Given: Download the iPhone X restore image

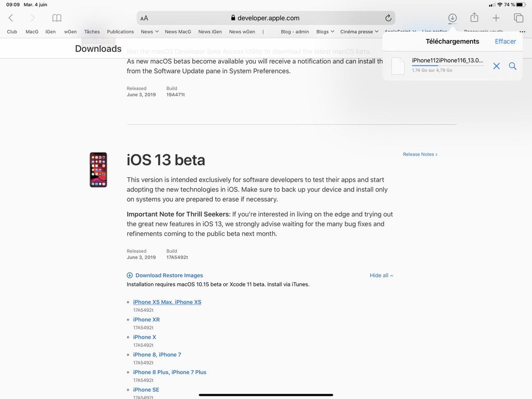Looking at the screenshot, I should (x=145, y=337).
